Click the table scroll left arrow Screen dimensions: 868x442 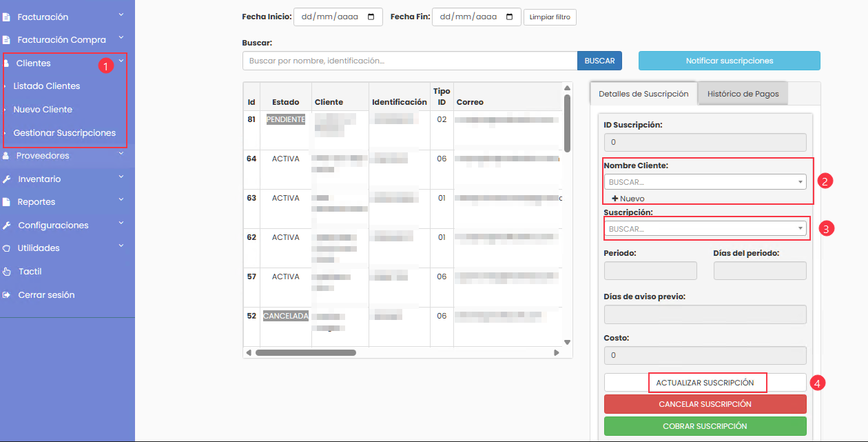pos(249,352)
